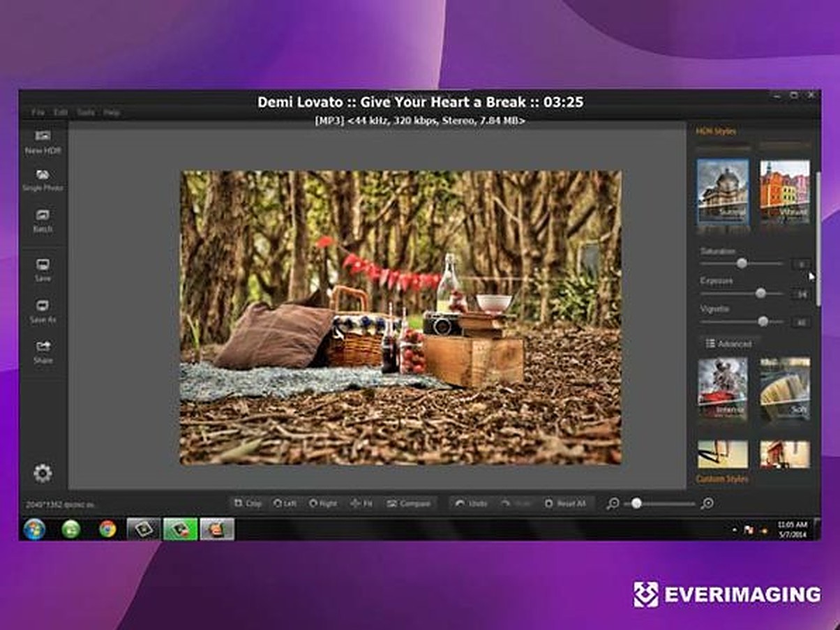Fit the image to the window

pyautogui.click(x=361, y=503)
